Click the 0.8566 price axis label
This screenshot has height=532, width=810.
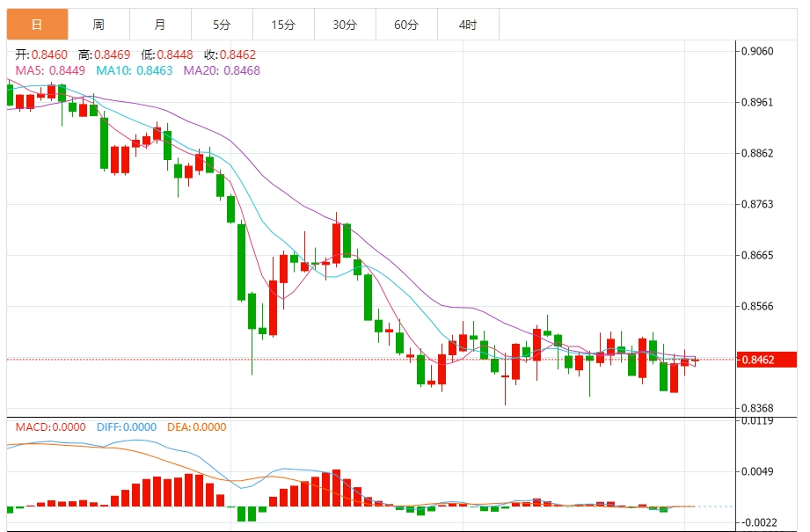click(x=757, y=306)
